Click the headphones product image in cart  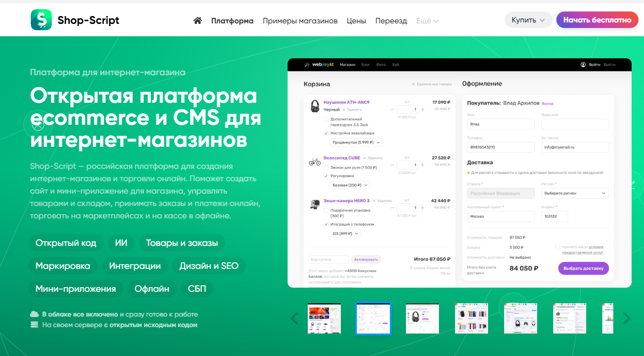pos(315,106)
